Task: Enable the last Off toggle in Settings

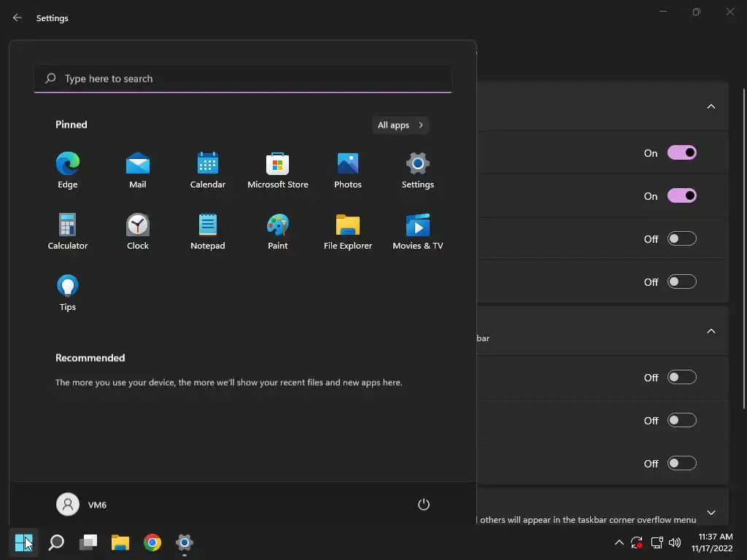Action: [x=682, y=463]
